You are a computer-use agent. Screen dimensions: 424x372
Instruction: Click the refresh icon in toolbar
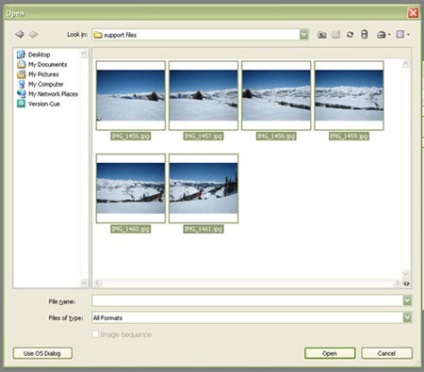coord(350,34)
